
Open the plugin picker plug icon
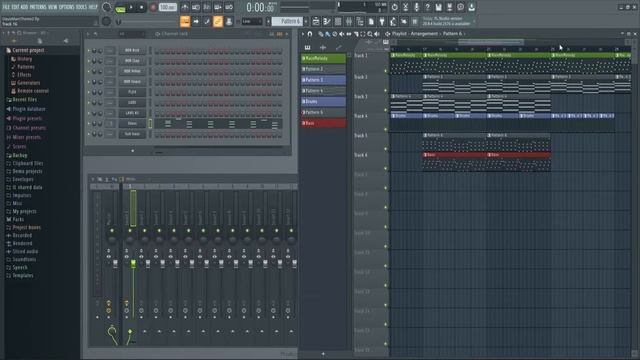pyautogui.click(x=382, y=21)
